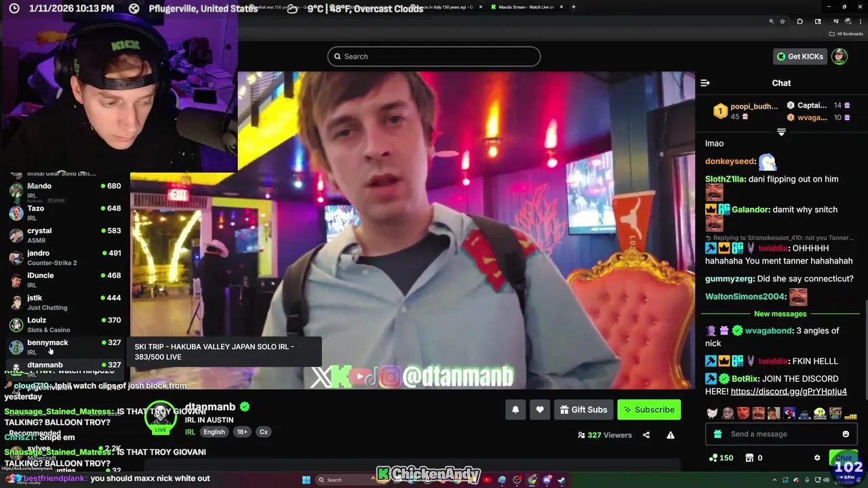This screenshot has width=868, height=488.
Task: Open Windows Start button
Action: [x=307, y=480]
